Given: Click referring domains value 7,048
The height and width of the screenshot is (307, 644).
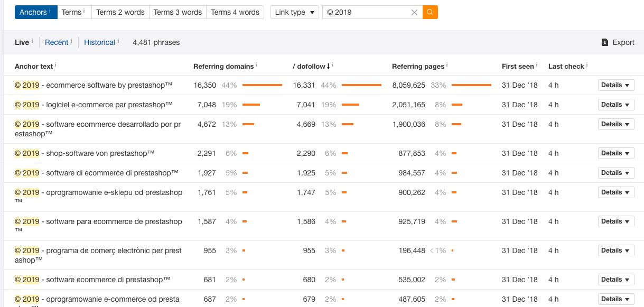Looking at the screenshot, I should click(207, 105).
